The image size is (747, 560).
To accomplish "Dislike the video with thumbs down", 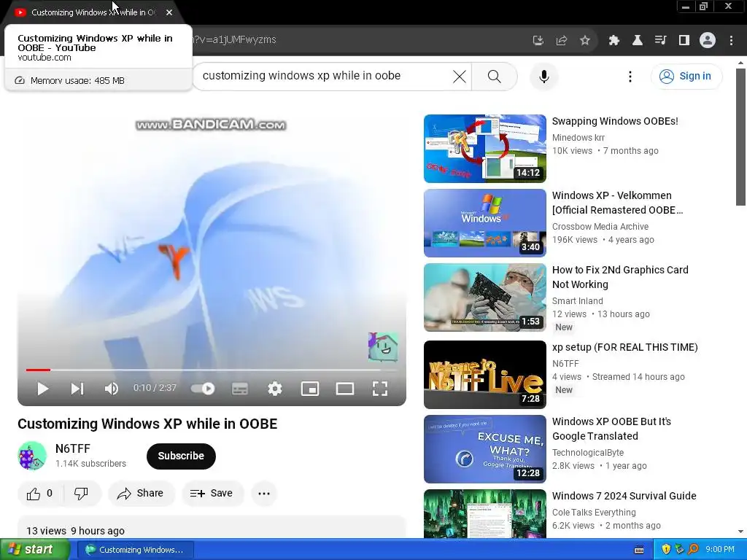I will click(x=82, y=494).
